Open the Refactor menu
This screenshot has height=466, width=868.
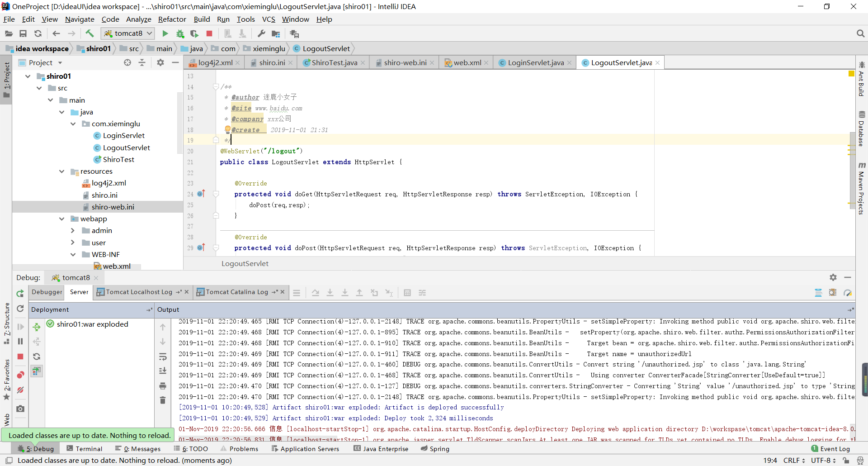172,19
